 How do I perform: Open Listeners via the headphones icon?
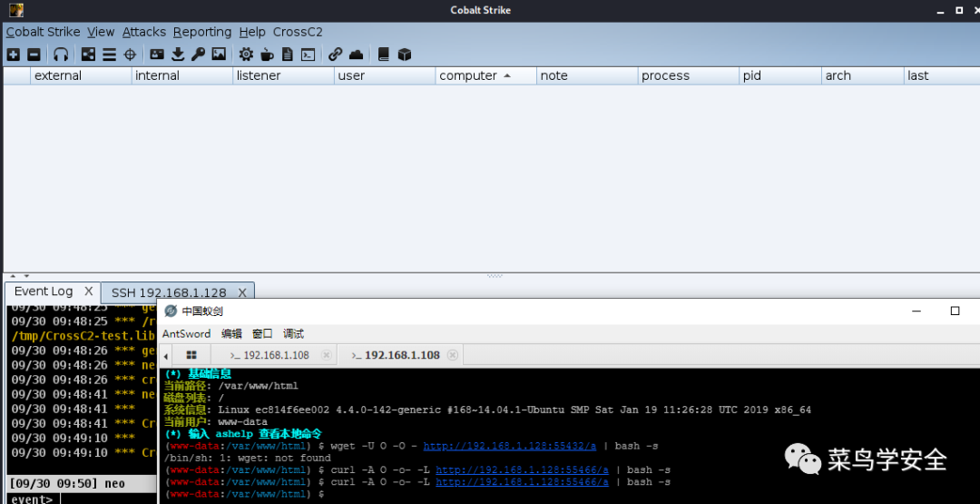coord(61,54)
